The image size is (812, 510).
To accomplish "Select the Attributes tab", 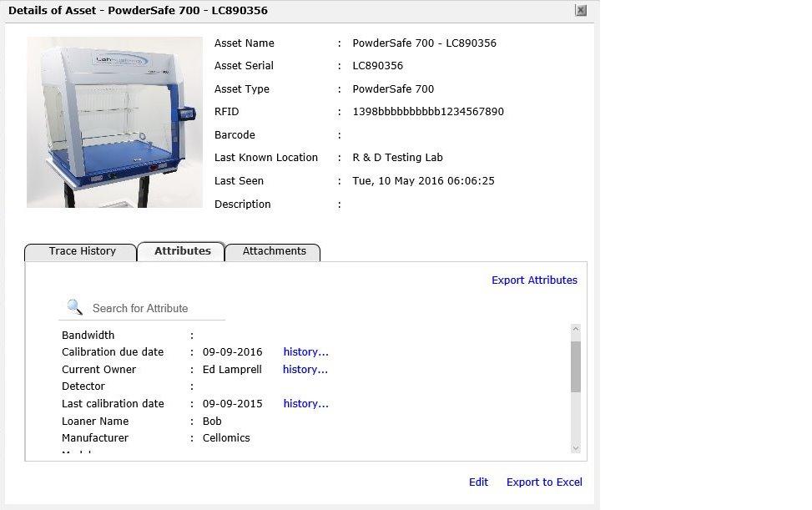I will pos(182,251).
